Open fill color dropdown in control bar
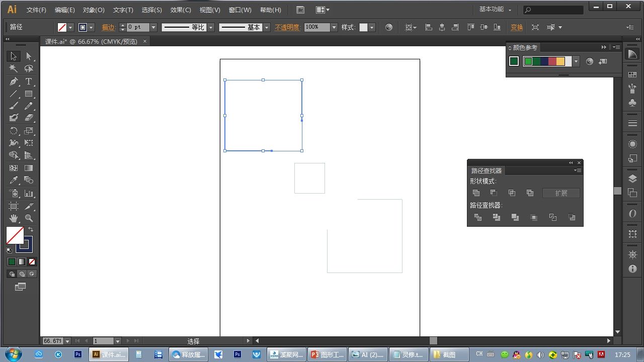644x362 pixels. tap(70, 28)
